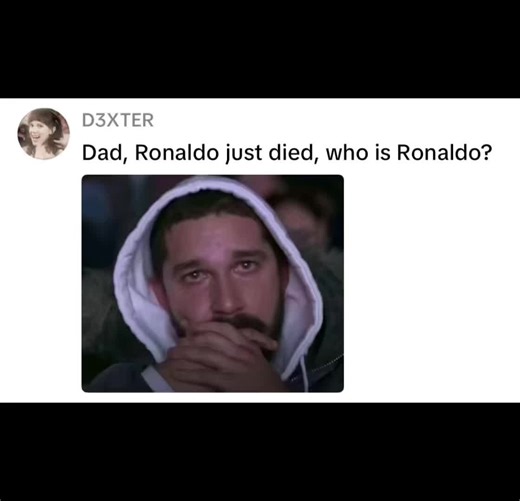This screenshot has width=520, height=501.
Task: Open the D3XTER profile avatar
Action: click(43, 134)
